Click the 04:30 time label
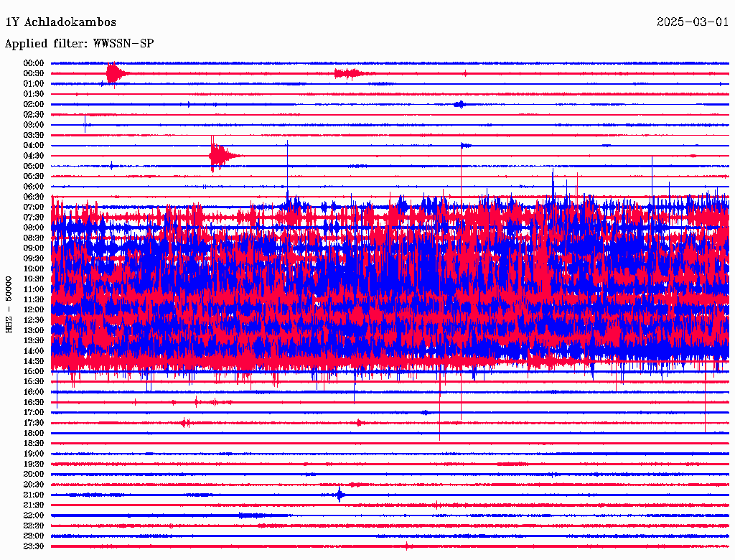This screenshot has width=735, height=560. (x=34, y=156)
